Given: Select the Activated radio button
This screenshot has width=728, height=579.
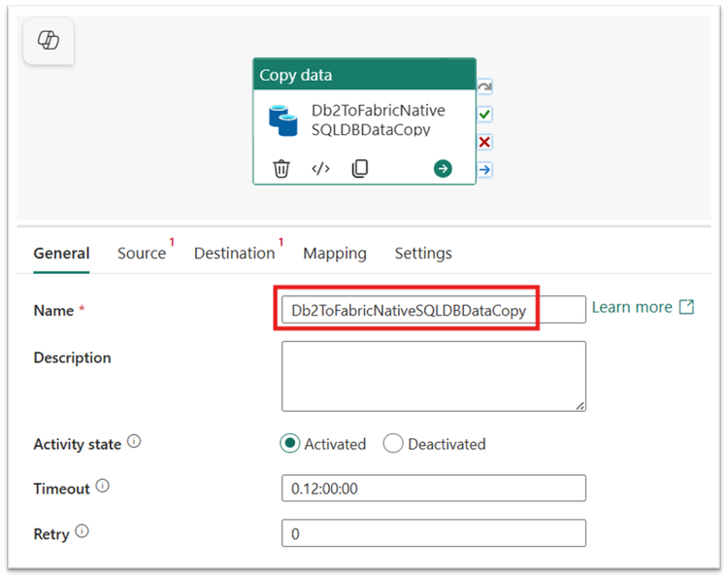Looking at the screenshot, I should pyautogui.click(x=289, y=443).
